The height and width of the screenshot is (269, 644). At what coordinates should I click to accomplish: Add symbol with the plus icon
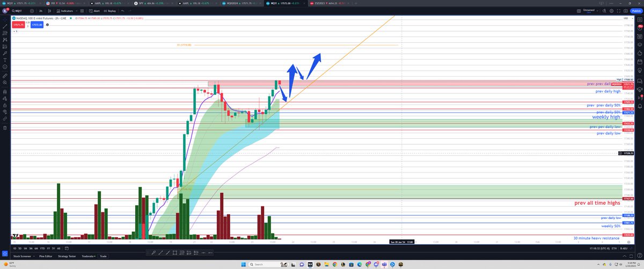click(32, 11)
